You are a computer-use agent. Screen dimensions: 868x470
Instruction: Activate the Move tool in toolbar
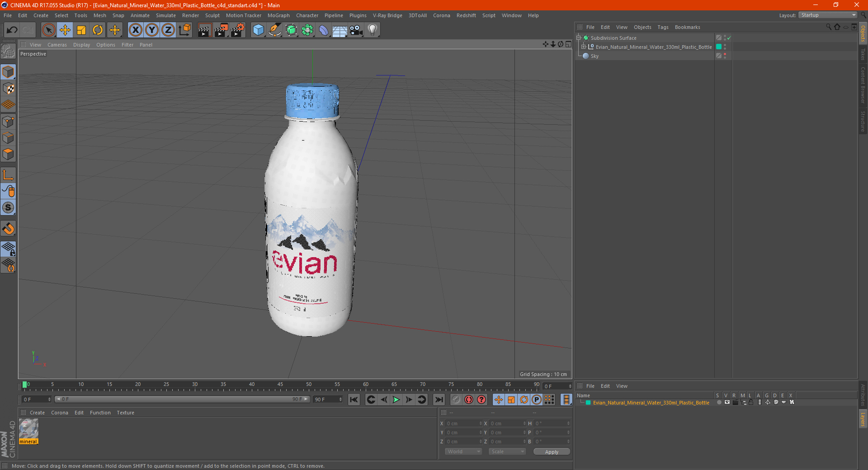(65, 30)
